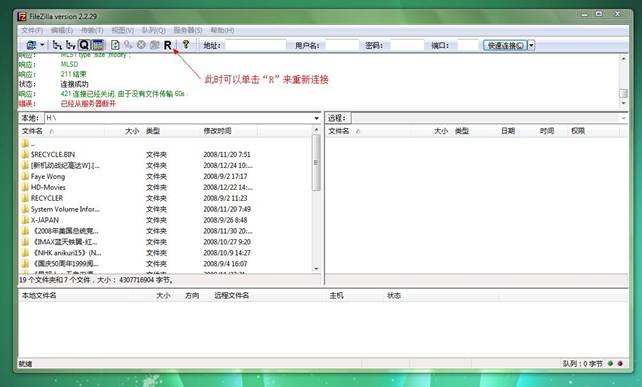Click the 快速连接 quick connect button
Viewport: 642px width, 387px height.
(505, 45)
